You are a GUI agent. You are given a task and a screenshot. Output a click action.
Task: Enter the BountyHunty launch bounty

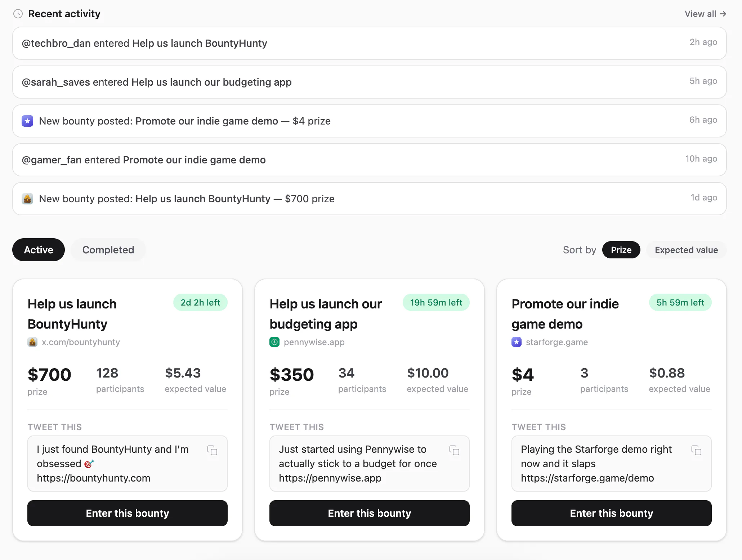pyautogui.click(x=128, y=513)
